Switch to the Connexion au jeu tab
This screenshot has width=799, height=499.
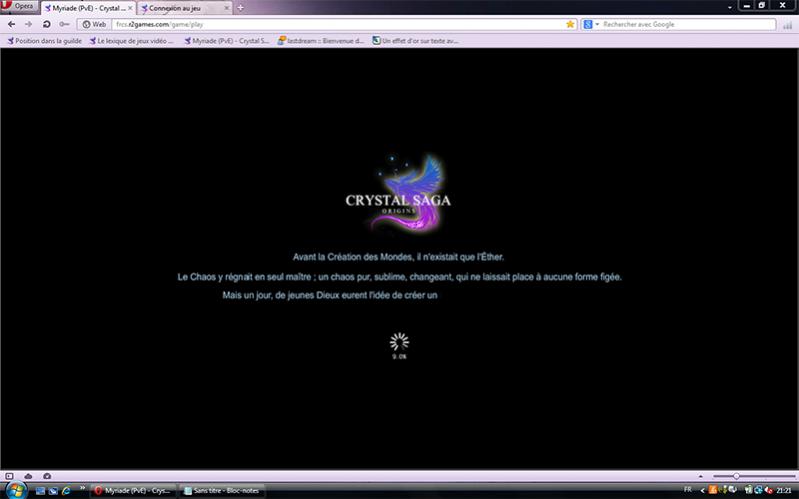click(x=184, y=8)
